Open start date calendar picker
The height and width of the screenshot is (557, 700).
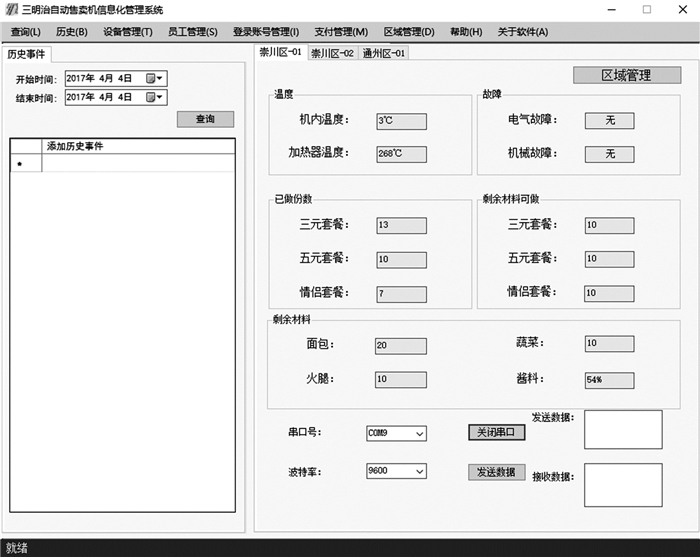click(x=155, y=78)
